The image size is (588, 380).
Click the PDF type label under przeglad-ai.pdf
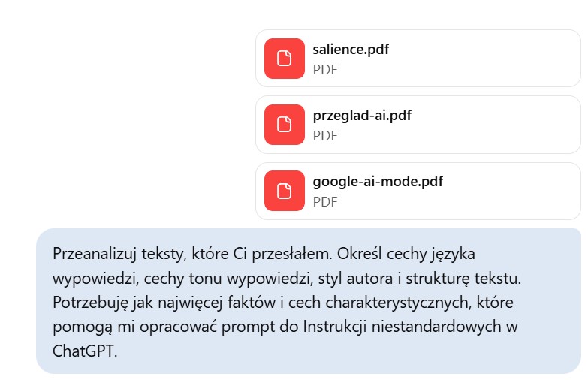[325, 136]
